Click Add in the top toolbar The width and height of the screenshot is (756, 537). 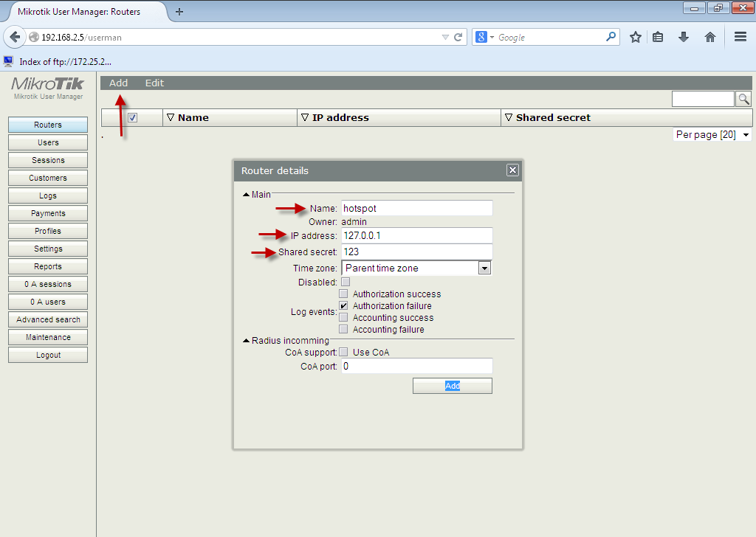(118, 83)
